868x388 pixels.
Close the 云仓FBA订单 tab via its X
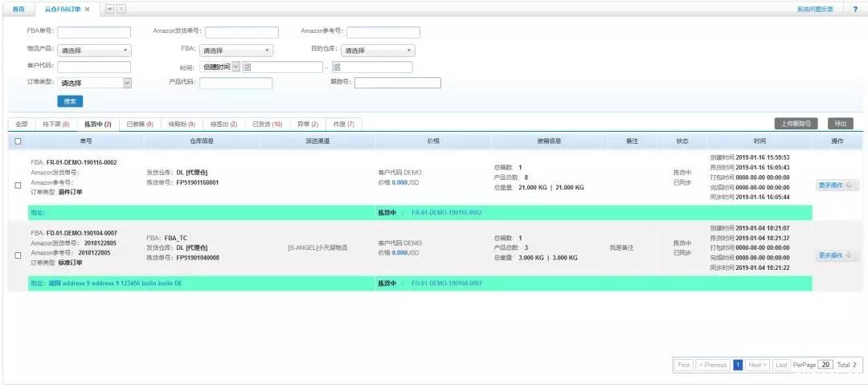87,9
